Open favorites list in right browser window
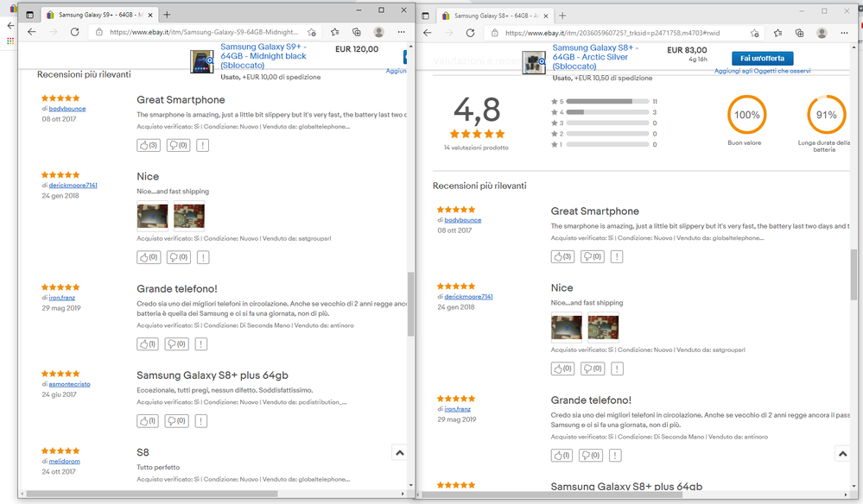The height and width of the screenshot is (504, 863). click(x=777, y=33)
